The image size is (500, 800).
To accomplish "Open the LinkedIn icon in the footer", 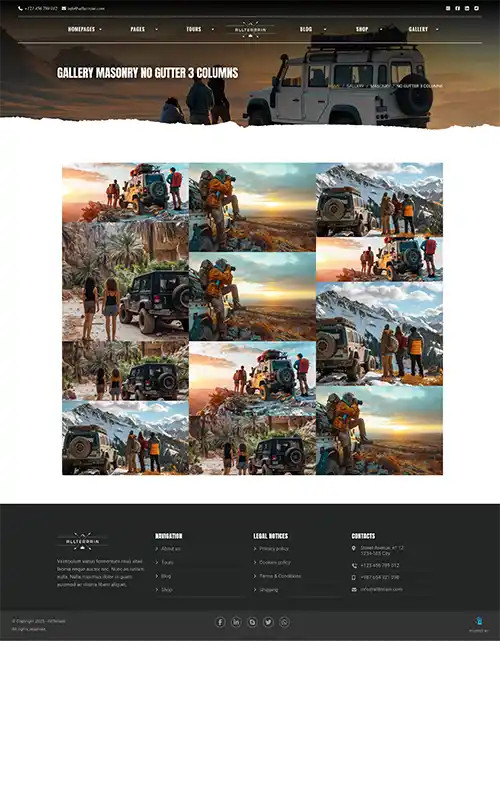I will (236, 622).
